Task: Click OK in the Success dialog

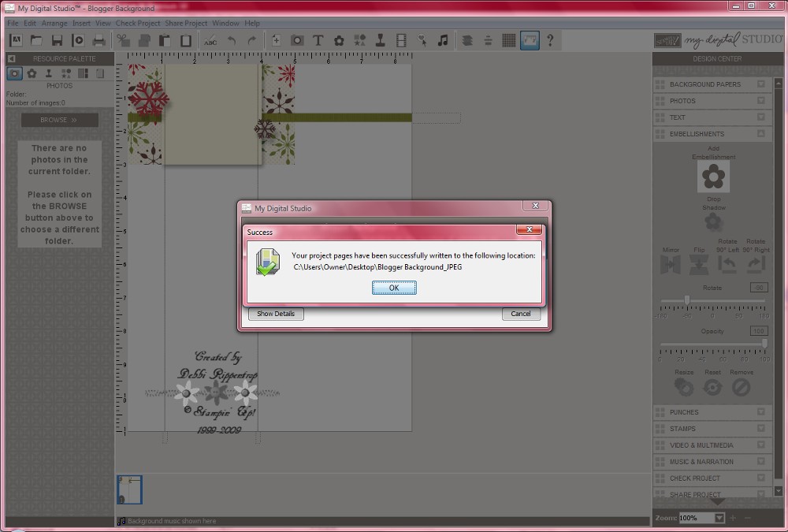Action: tap(394, 288)
